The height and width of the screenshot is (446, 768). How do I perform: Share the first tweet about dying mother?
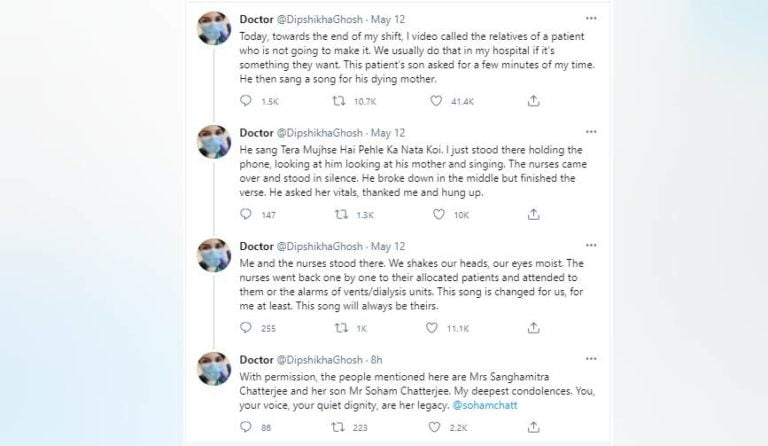coord(533,101)
